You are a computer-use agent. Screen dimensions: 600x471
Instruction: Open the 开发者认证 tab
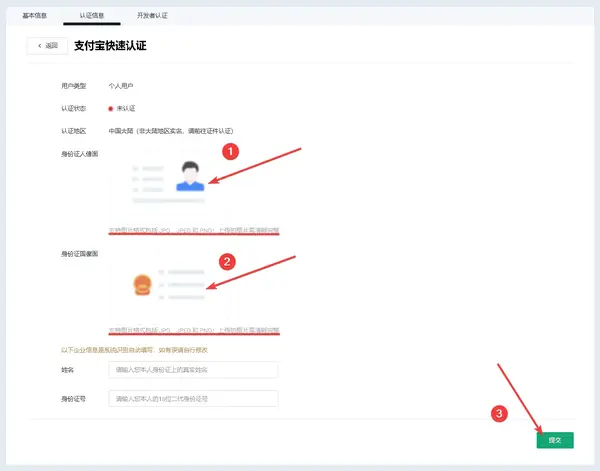pos(152,16)
